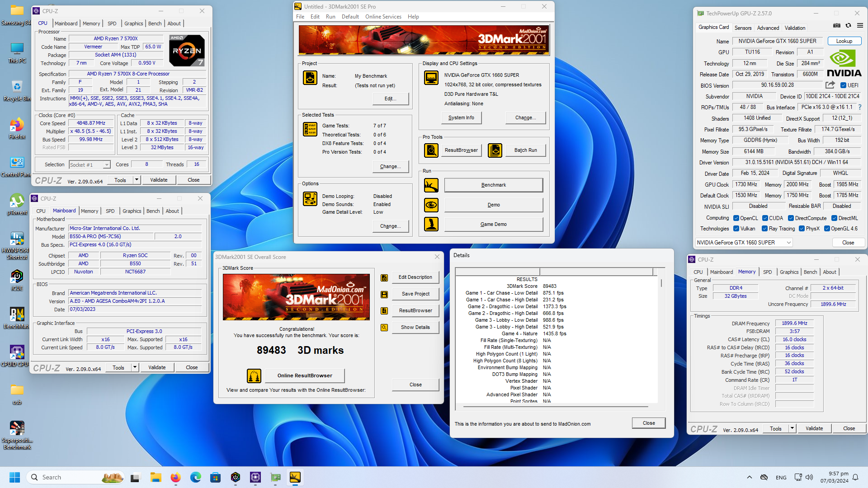Open SPD tab in CPU-Z Memory window
Screen dimensions: 868x488
(x=768, y=272)
